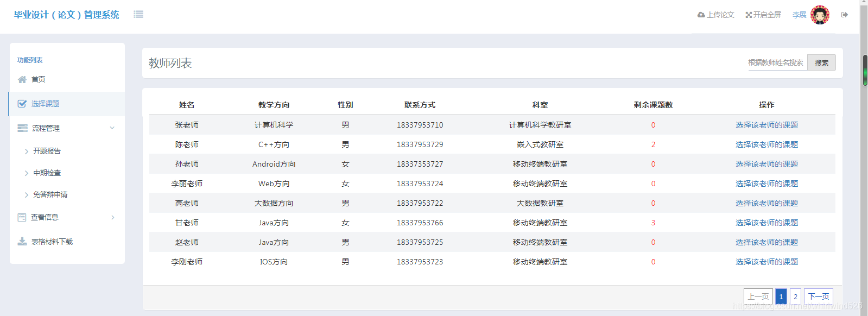The image size is (868, 316).
Task: Select 张老师's topic link
Action: point(766,125)
